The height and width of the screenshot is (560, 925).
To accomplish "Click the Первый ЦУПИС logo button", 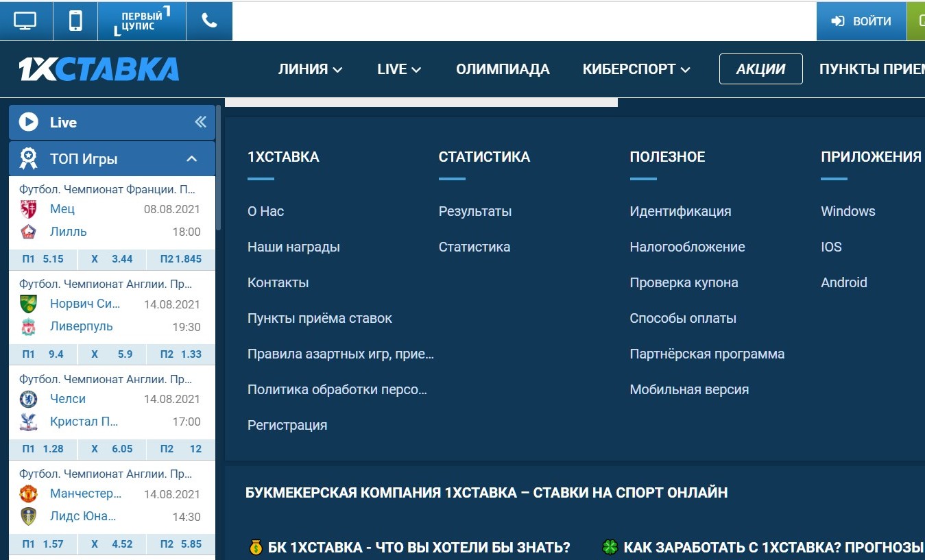I will coord(142,21).
